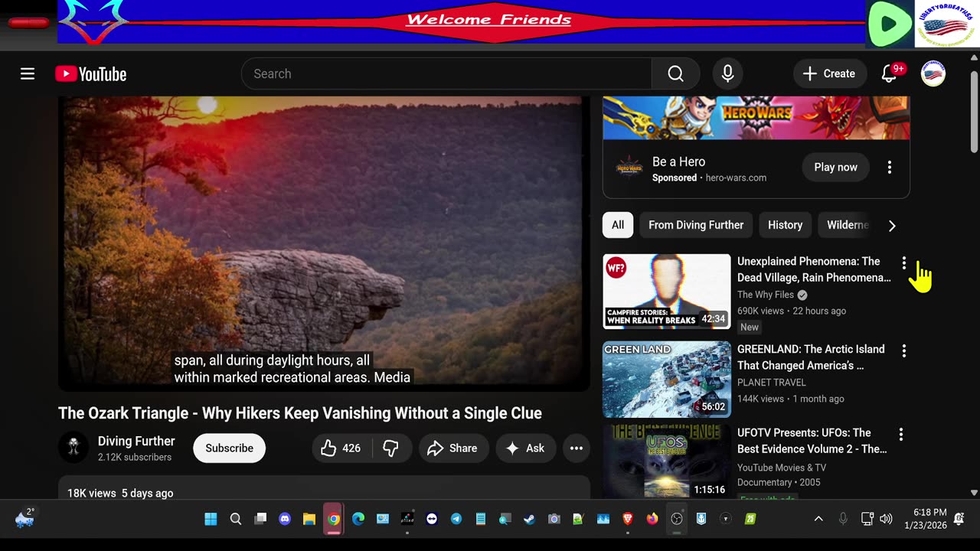
Task: Dislike the video with thumbs down
Action: [x=391, y=448]
